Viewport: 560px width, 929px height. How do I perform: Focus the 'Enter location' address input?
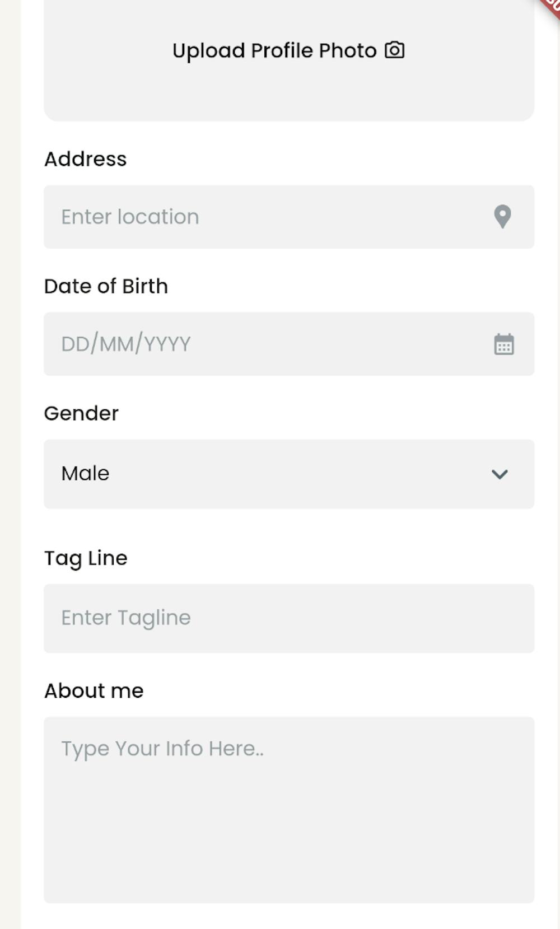(252, 217)
